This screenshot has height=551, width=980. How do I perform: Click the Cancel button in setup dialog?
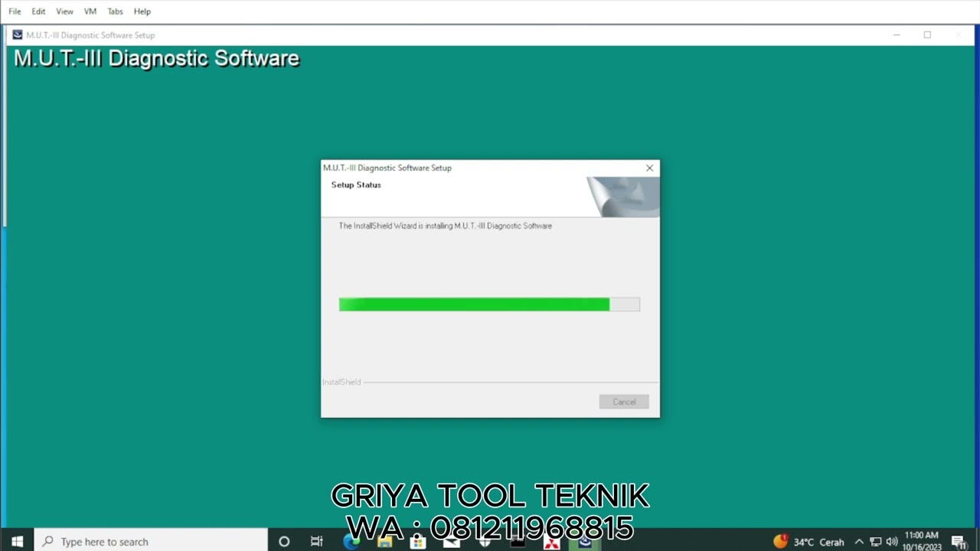click(x=624, y=402)
